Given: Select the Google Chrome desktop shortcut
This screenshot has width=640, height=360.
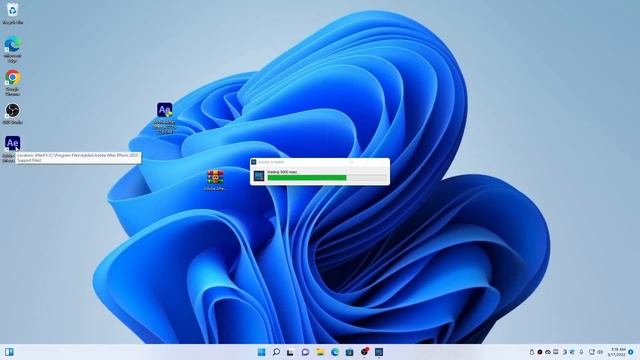Looking at the screenshot, I should click(13, 82).
